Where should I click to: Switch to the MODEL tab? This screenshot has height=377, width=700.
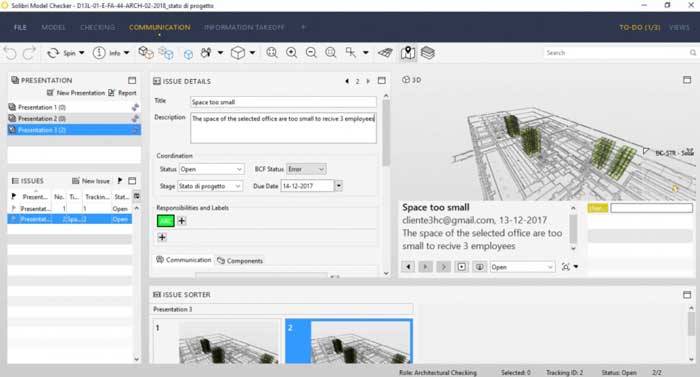(54, 27)
